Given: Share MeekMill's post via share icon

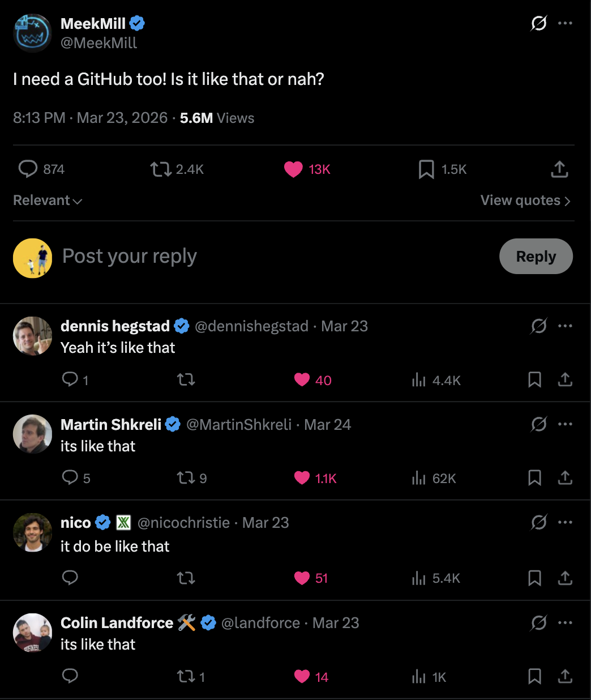Looking at the screenshot, I should (559, 169).
